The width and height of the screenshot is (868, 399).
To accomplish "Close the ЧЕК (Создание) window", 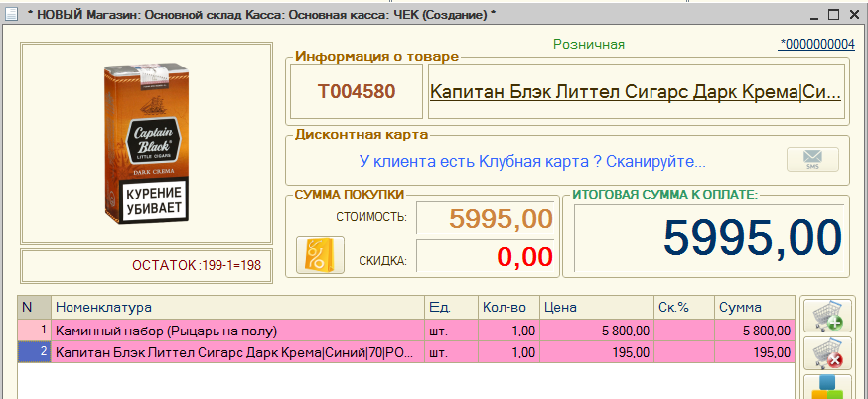I will pyautogui.click(x=853, y=14).
